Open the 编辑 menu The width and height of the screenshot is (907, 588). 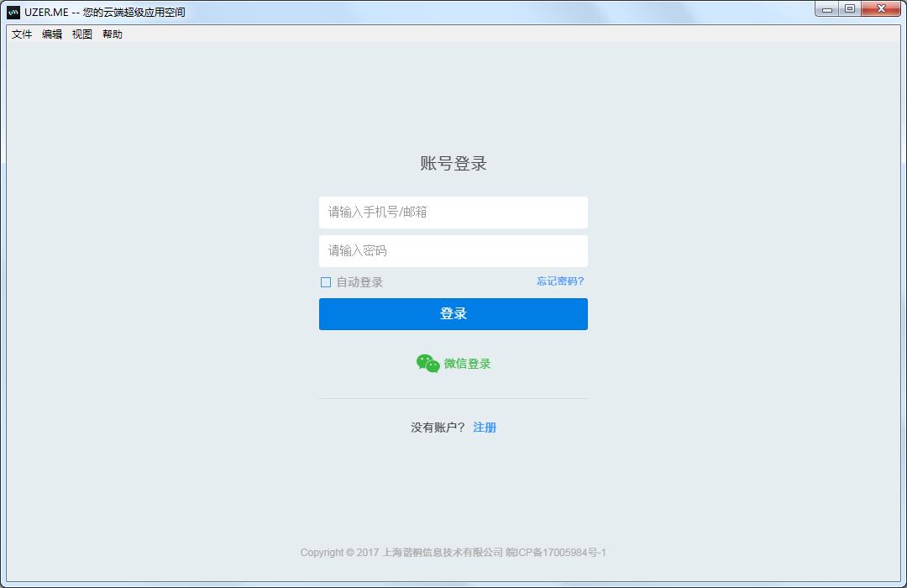click(x=52, y=34)
